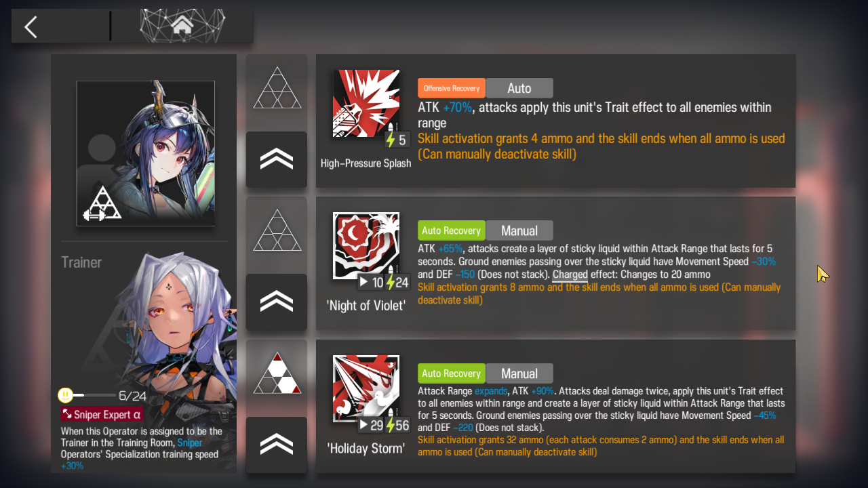Screen dimensions: 868x488
Task: Open the Sniper Expert α skill tag
Action: pyautogui.click(x=102, y=414)
